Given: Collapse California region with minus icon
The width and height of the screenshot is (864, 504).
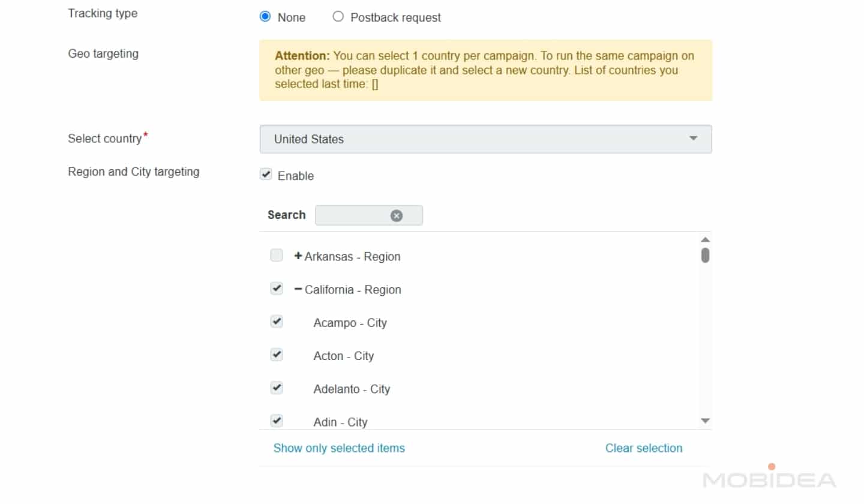Looking at the screenshot, I should coord(298,289).
